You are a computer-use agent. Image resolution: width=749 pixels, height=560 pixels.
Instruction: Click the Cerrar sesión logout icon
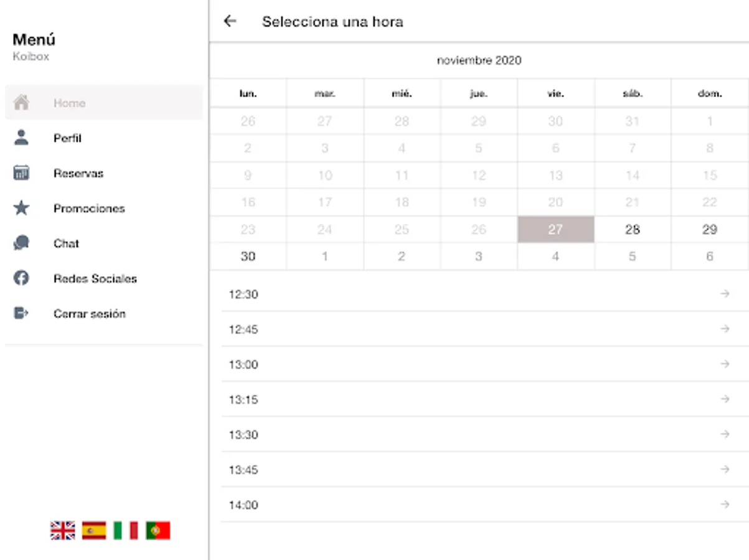tap(21, 313)
